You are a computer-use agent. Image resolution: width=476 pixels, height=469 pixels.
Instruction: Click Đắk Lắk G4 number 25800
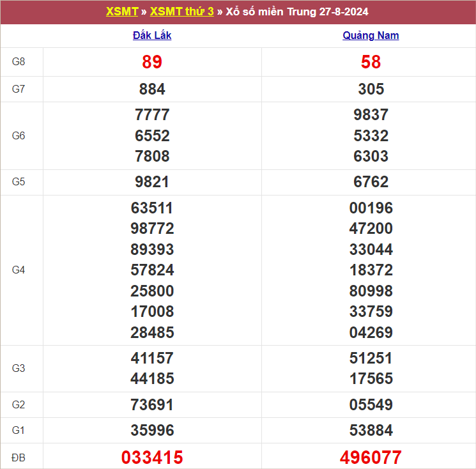pyautogui.click(x=152, y=291)
